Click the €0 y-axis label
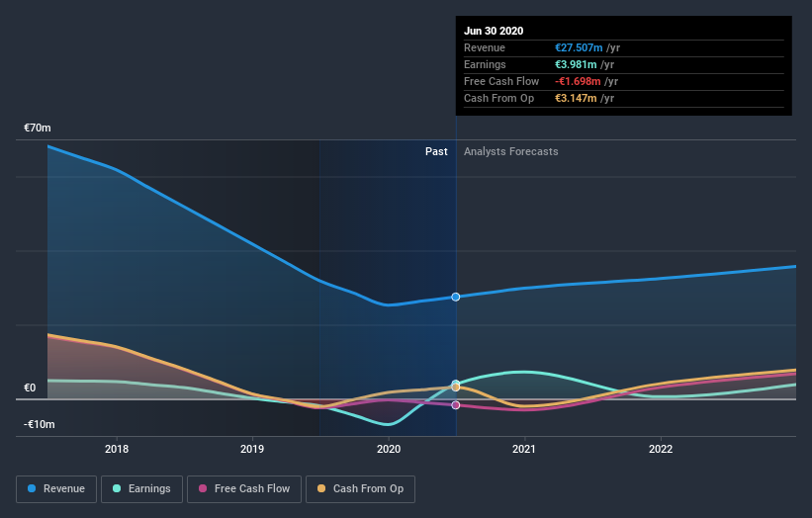The width and height of the screenshot is (812, 518). [30, 388]
